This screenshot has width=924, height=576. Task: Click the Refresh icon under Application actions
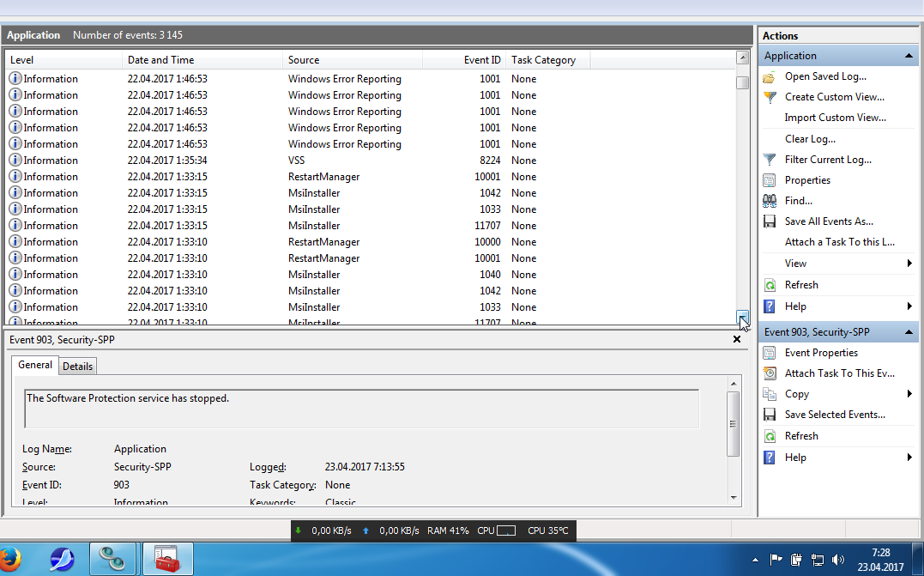(769, 285)
